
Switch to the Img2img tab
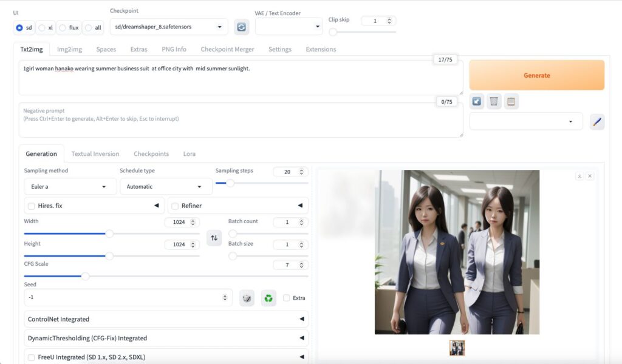(69, 50)
